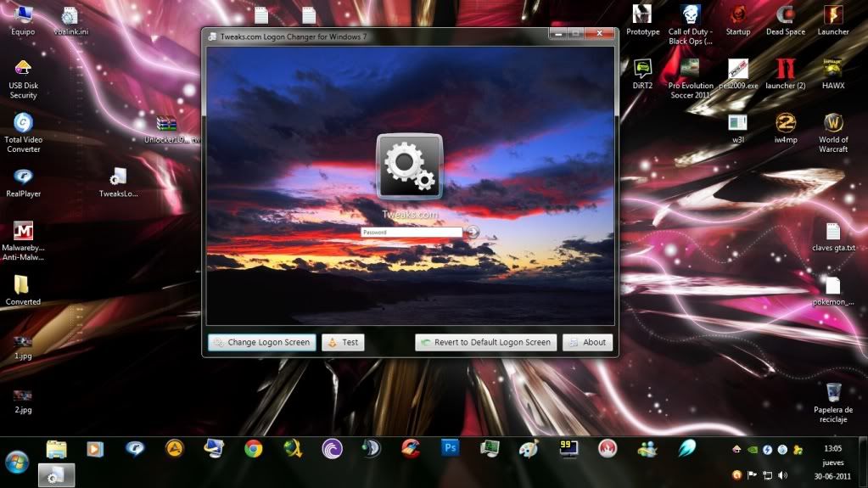Open the blue feather taskbar icon
Screen dimensions: 868x488
tap(686, 449)
